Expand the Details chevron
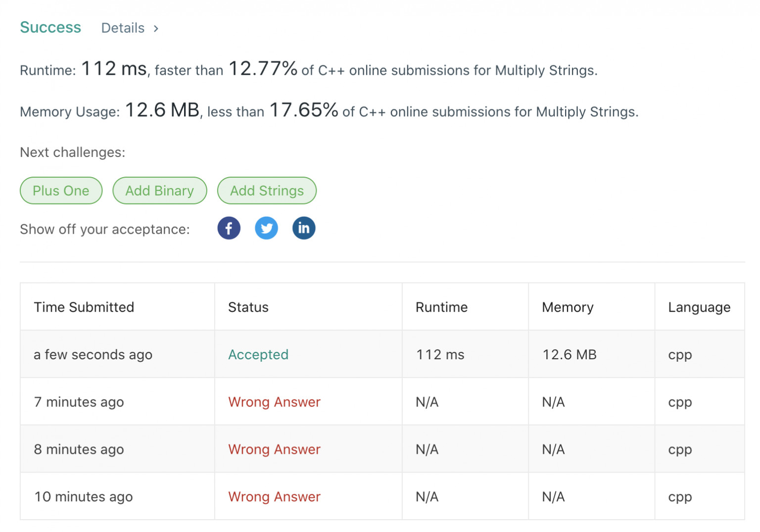 [x=155, y=28]
